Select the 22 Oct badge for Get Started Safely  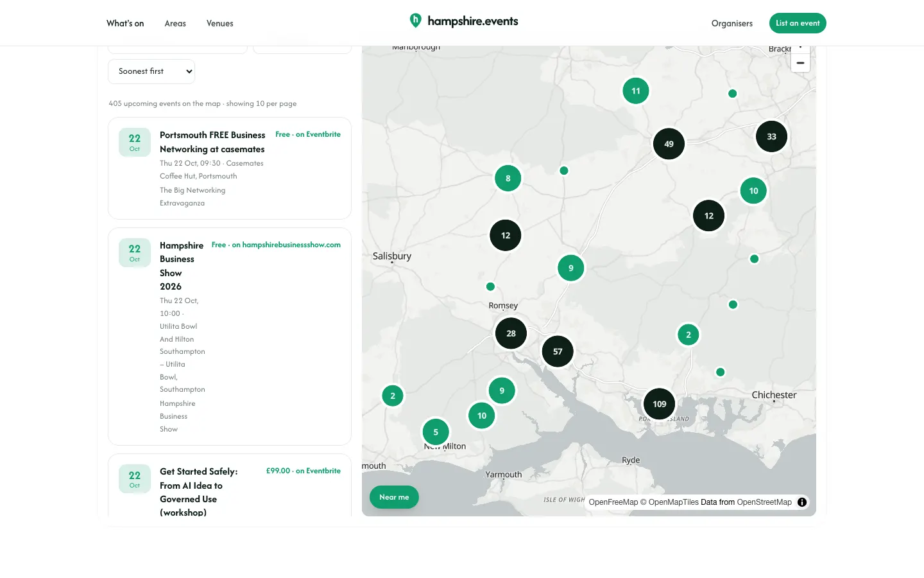click(x=135, y=479)
